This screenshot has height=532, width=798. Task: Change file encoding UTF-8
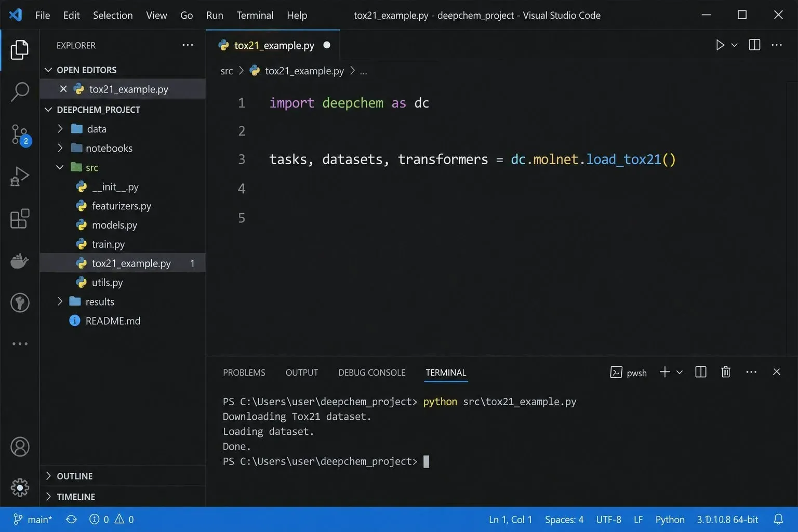click(608, 520)
